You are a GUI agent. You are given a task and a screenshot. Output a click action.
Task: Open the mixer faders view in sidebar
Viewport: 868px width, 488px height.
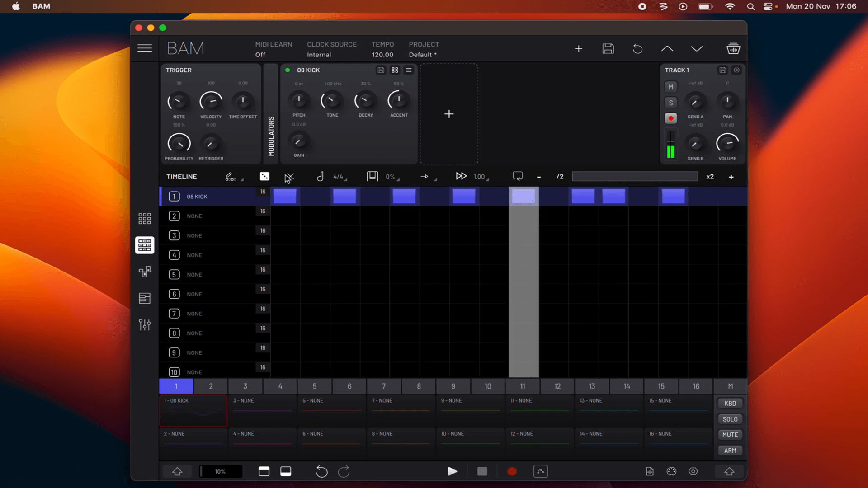pyautogui.click(x=145, y=324)
